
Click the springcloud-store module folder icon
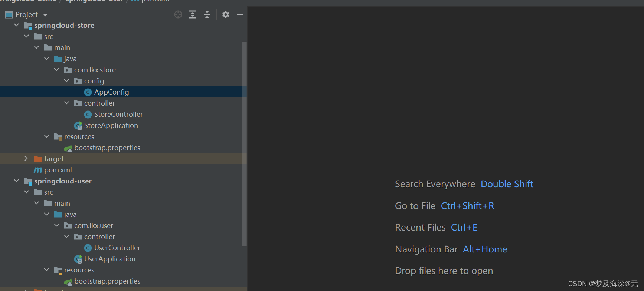28,26
